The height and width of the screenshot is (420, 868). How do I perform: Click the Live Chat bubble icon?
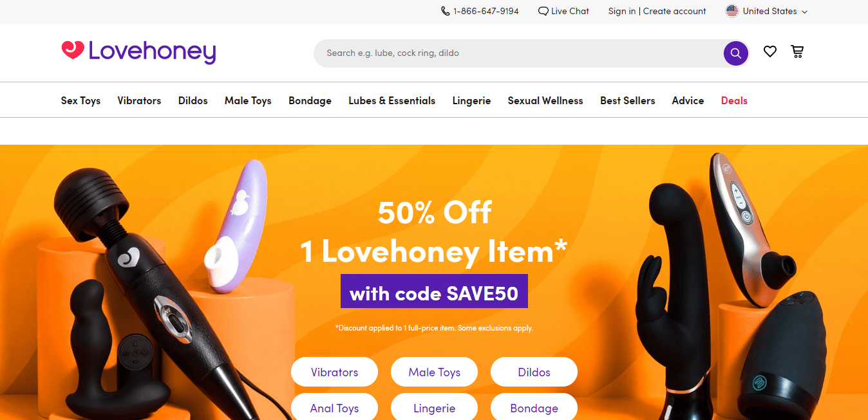543,11
